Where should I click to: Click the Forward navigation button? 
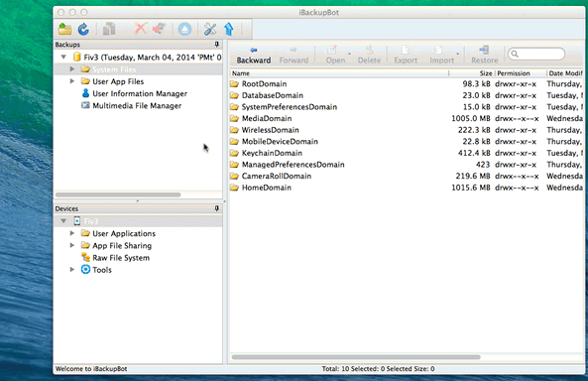coord(294,56)
